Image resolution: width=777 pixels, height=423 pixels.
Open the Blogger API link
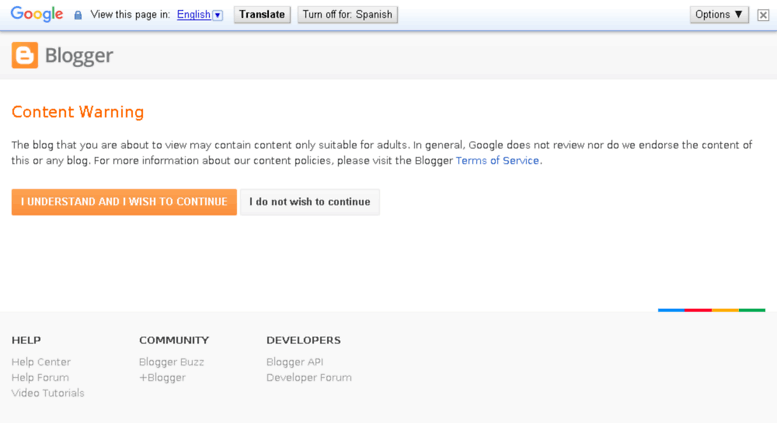coord(295,362)
